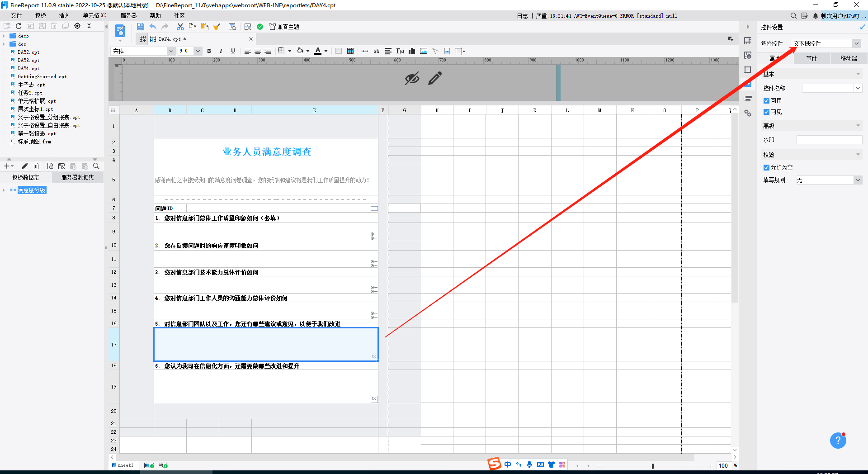868x474 pixels.
Task: Uncheck the 可见 (visible) checkbox
Action: pos(767,112)
